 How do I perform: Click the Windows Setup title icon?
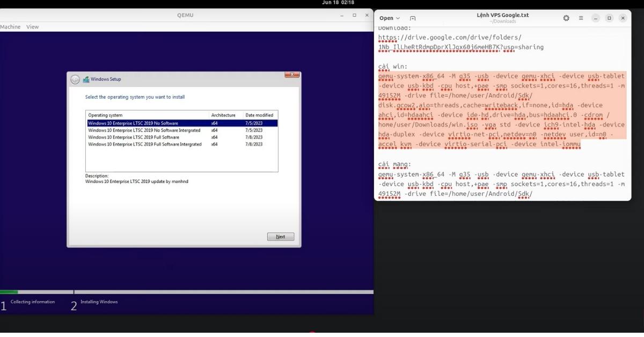click(86, 79)
